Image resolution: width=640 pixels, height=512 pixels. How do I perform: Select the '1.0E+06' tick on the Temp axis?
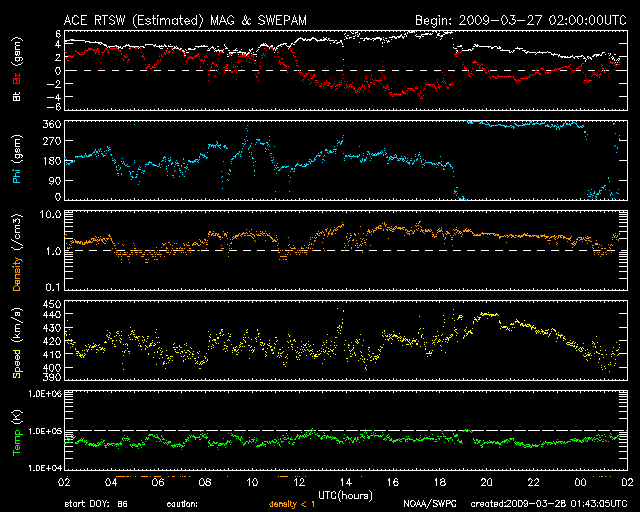[x=45, y=394]
